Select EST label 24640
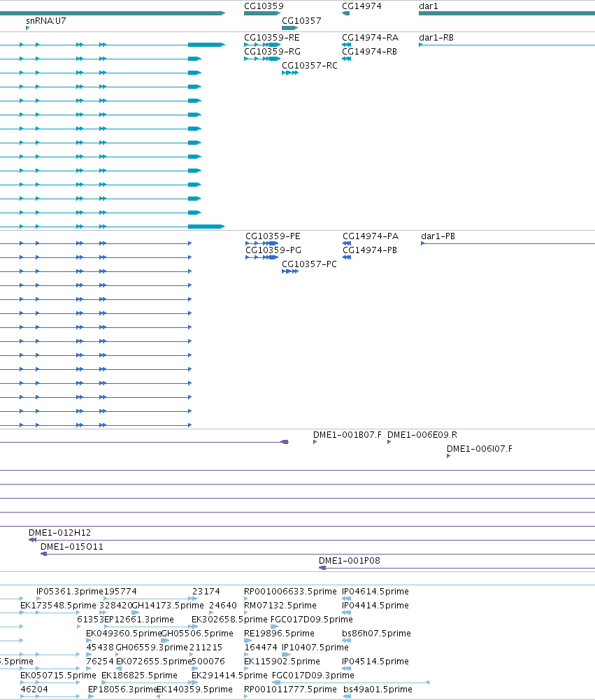The height and width of the screenshot is (700, 595). click(x=223, y=606)
